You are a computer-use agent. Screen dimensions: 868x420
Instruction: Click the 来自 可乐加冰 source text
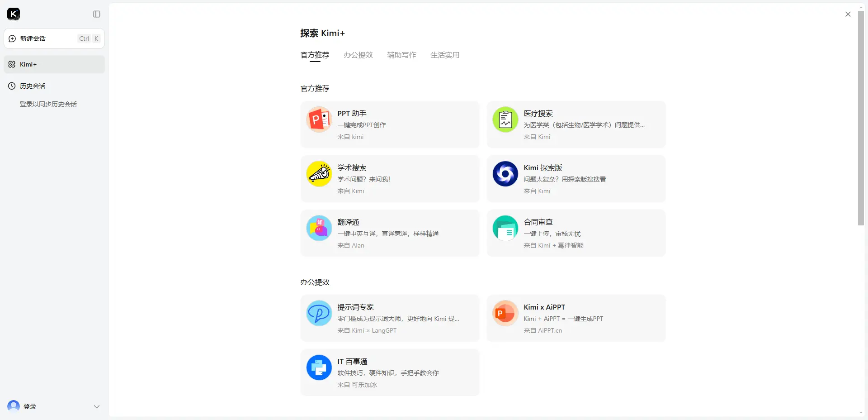[x=357, y=385]
